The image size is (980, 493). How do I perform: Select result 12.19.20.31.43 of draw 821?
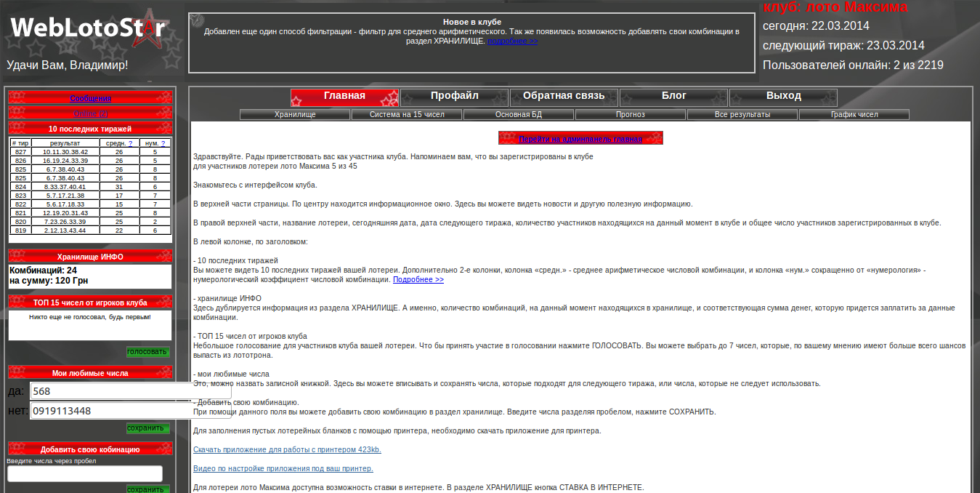click(x=65, y=213)
